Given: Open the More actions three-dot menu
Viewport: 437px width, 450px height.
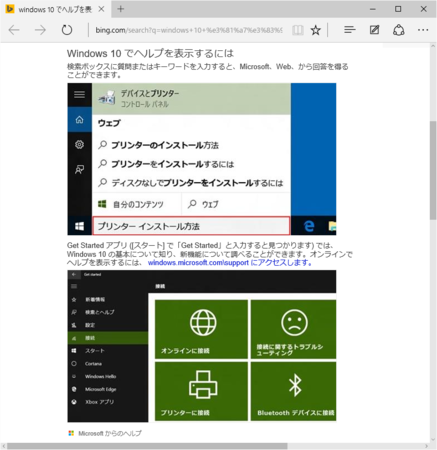Looking at the screenshot, I should tap(423, 30).
